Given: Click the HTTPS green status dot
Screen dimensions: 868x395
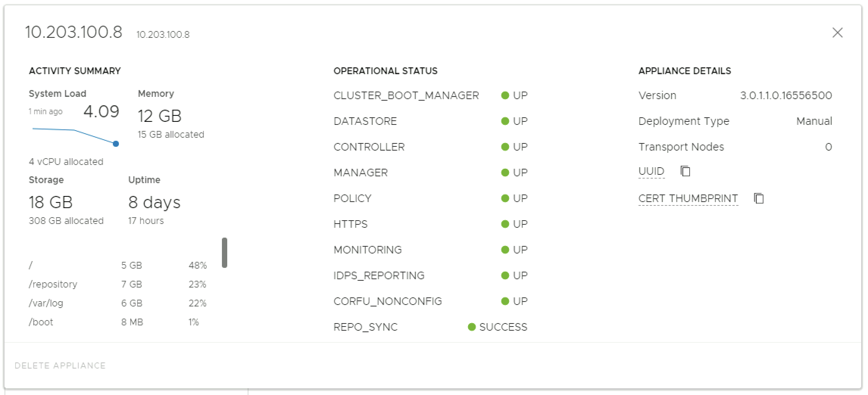Looking at the screenshot, I should click(505, 224).
